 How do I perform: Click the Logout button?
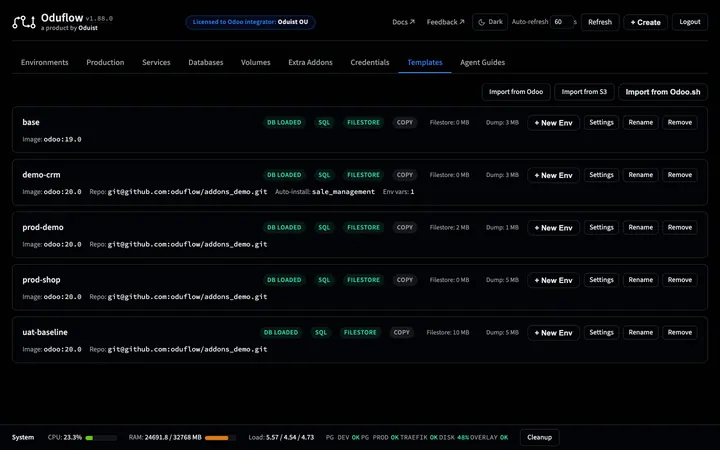point(690,22)
